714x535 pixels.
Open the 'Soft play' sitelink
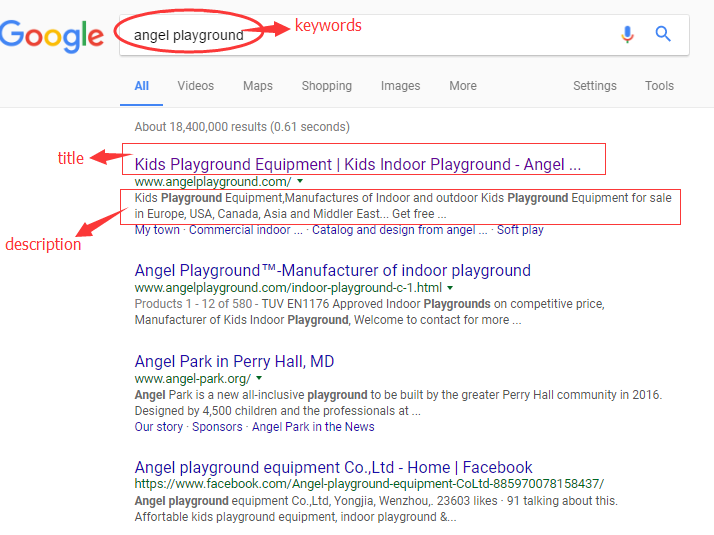coord(520,230)
